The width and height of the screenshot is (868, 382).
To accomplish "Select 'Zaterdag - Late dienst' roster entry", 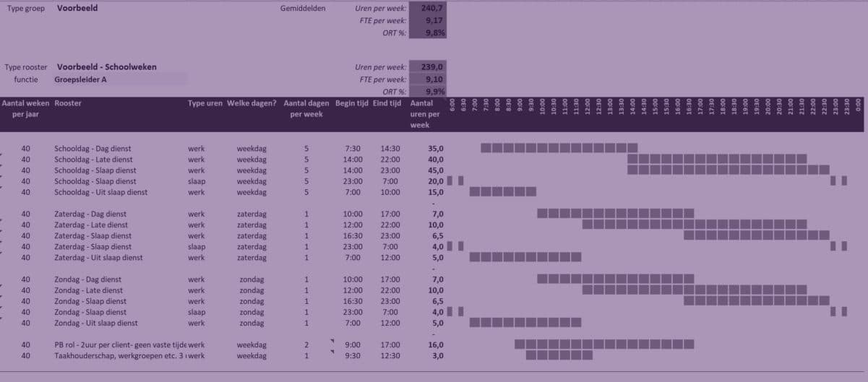I will tap(93, 225).
